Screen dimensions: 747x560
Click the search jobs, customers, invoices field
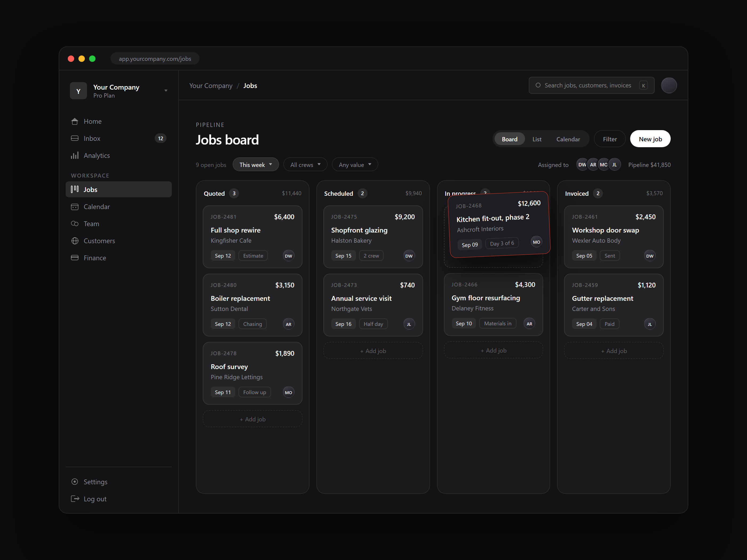[x=591, y=85]
